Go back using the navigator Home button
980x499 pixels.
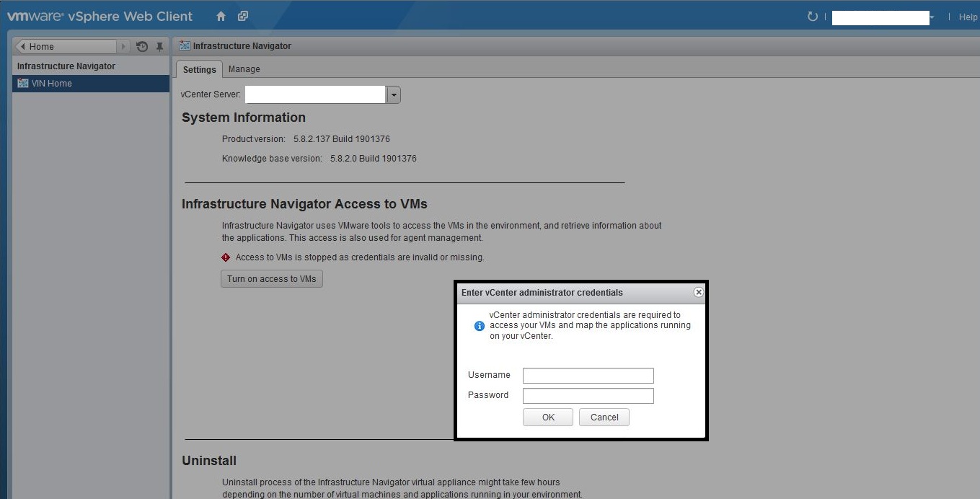pyautogui.click(x=65, y=47)
